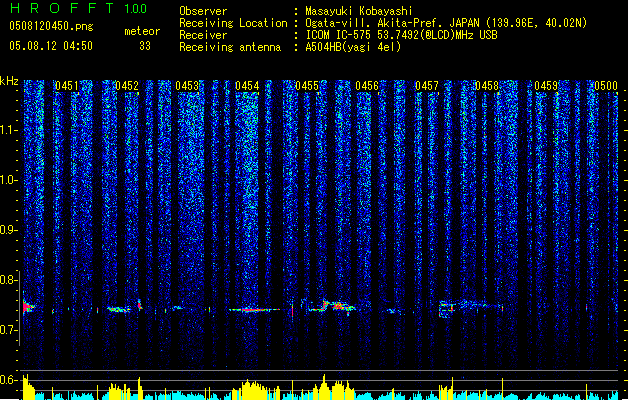The image size is (629, 400).
Task: Click the 0.6 axis tick label
Action: pos(8,380)
